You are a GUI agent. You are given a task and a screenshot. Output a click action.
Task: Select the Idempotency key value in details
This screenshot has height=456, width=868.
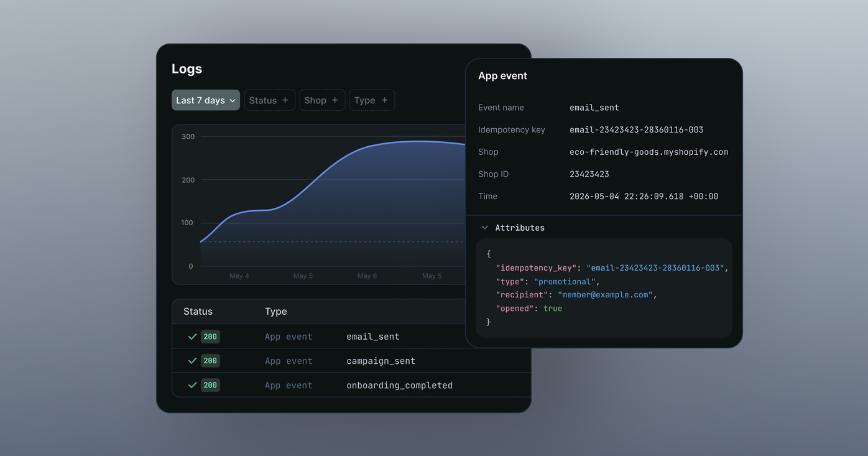(637, 130)
